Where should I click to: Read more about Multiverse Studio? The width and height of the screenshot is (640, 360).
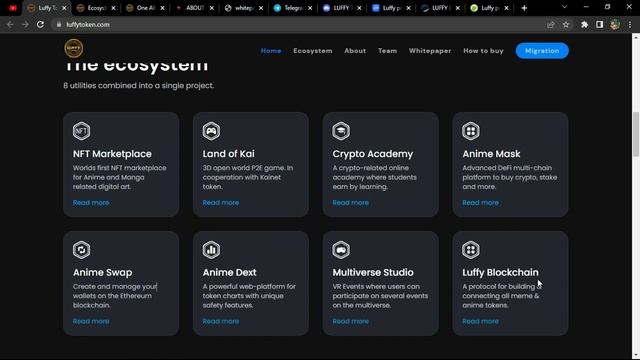click(351, 321)
